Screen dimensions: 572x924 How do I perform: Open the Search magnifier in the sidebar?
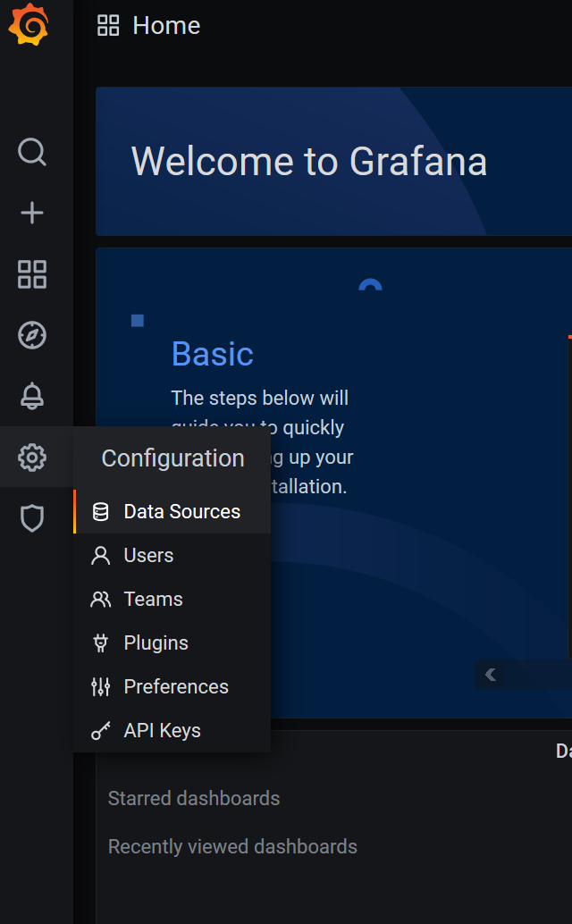32,152
